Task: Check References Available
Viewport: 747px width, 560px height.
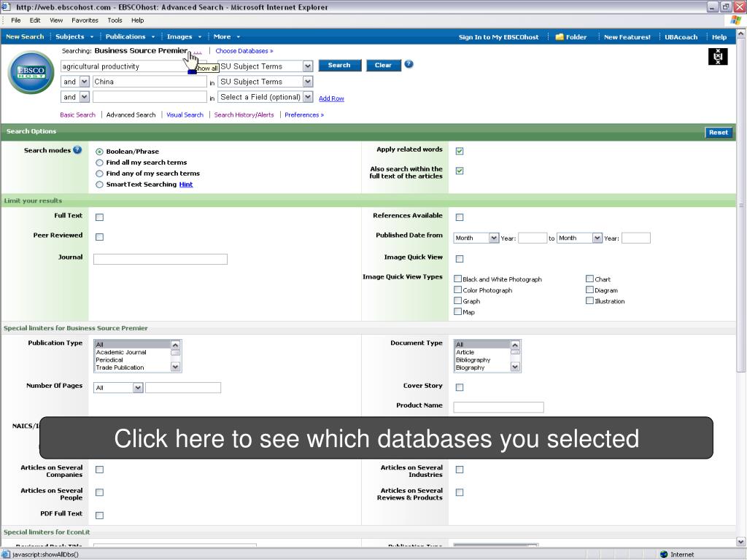Action: [460, 217]
